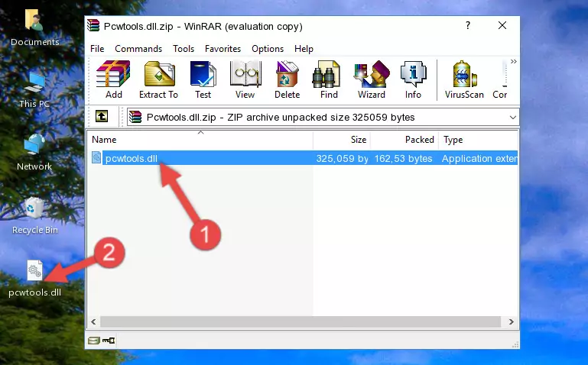588x365 pixels.
Task: Click the WinRAR title bar icon
Action: coord(93,25)
